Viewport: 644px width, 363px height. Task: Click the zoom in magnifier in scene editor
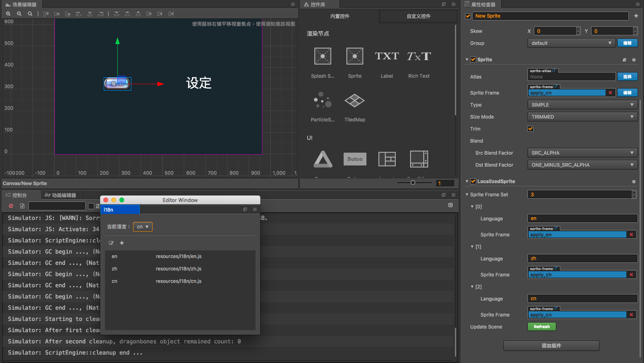pos(8,14)
